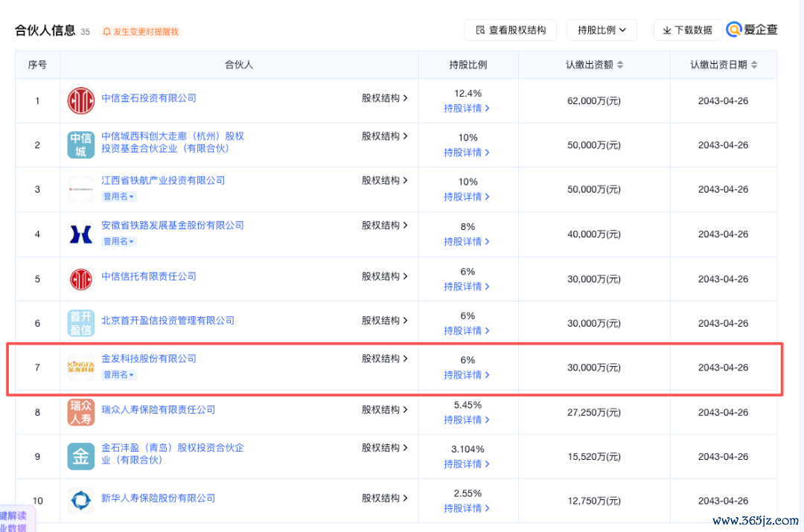The height and width of the screenshot is (532, 804).
Task: Open 中信金石投资有限公司 company link
Action: (x=149, y=98)
